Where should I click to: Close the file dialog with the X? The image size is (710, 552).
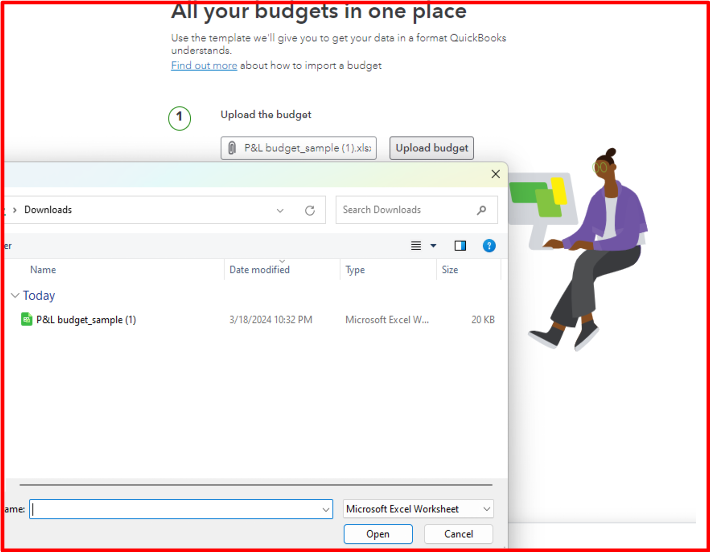[496, 174]
